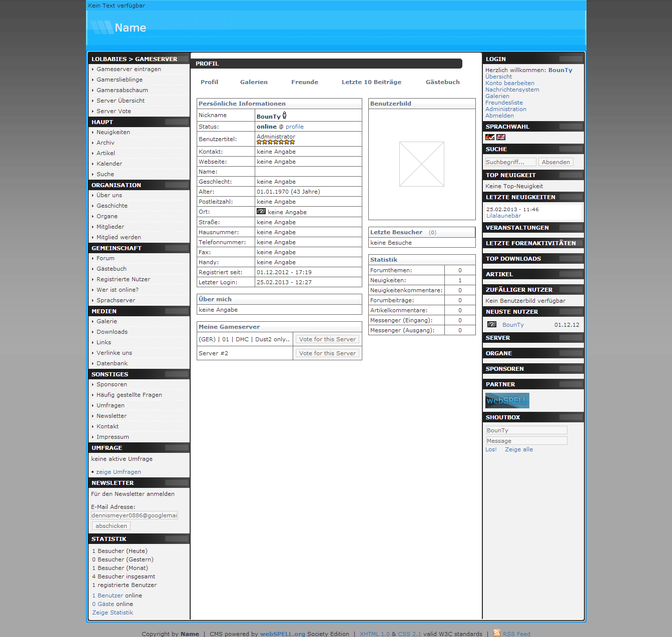Click the Name site title in header
Image resolution: width=672 pixels, height=637 pixels.
point(130,28)
